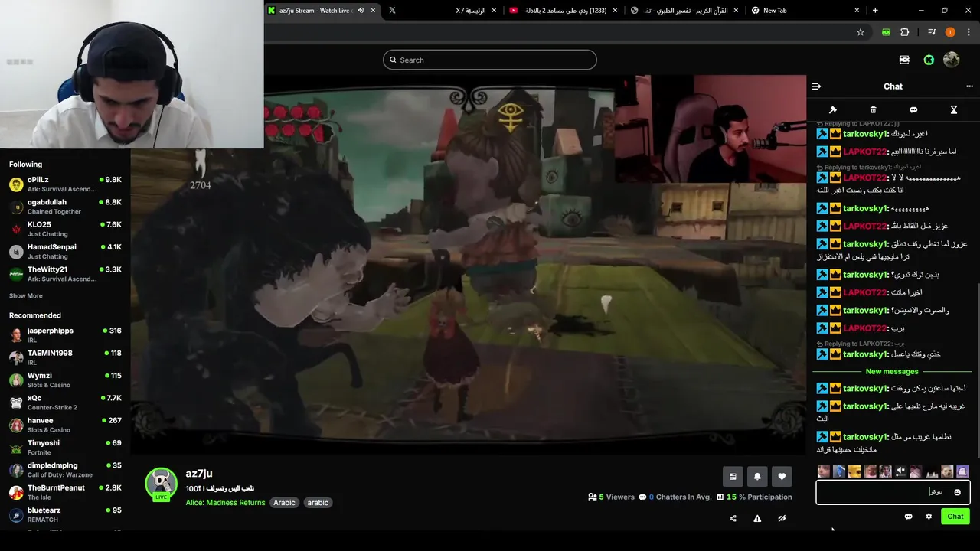Switch to the القرآن الكريم tab
This screenshot has height=551, width=980.
tap(685, 11)
